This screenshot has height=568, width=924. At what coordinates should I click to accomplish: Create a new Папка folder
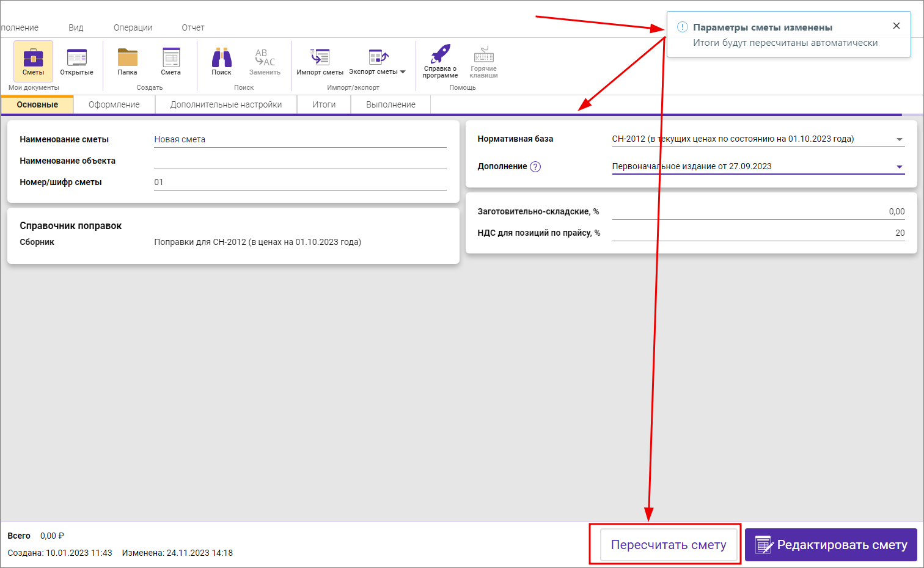(x=127, y=61)
